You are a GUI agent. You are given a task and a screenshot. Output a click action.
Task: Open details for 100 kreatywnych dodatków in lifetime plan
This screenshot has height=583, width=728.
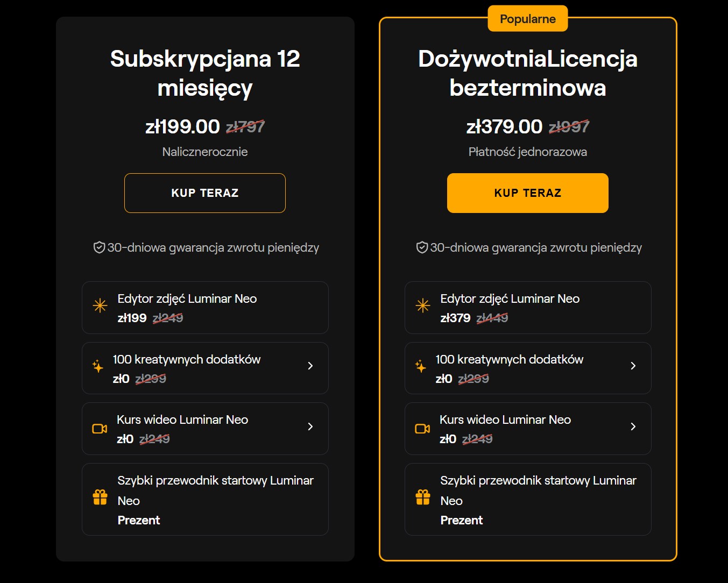[633, 365]
